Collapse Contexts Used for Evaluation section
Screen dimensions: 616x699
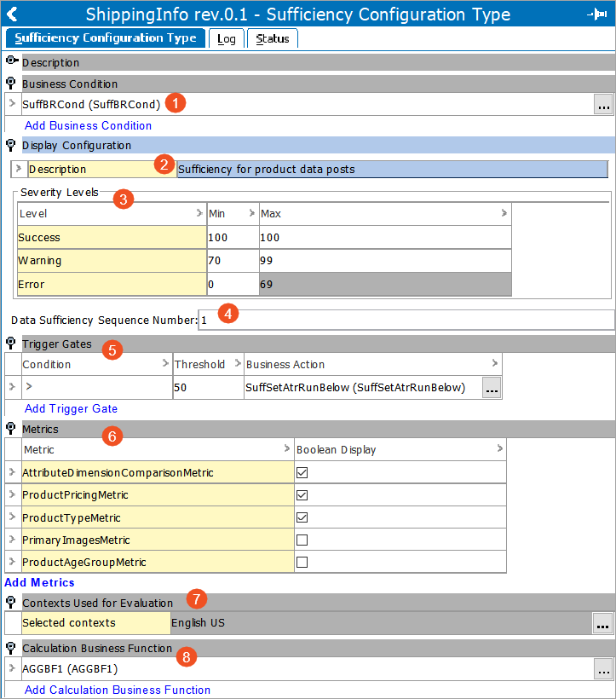tap(11, 602)
